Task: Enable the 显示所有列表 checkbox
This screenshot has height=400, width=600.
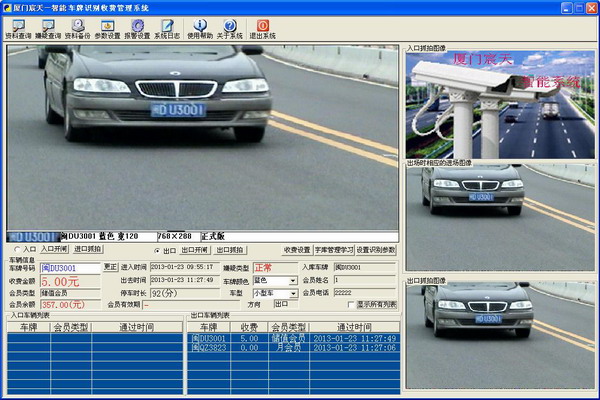Action: (351, 305)
